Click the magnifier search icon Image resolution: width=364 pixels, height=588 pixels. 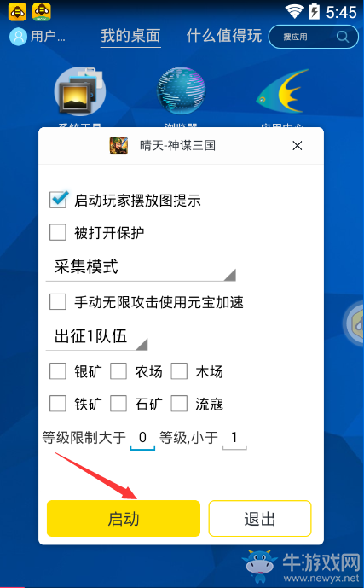click(343, 37)
